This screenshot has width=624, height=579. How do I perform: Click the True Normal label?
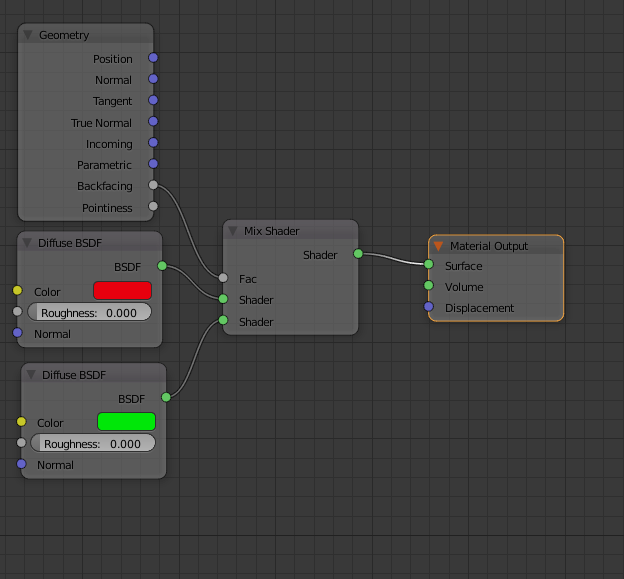coord(101,123)
